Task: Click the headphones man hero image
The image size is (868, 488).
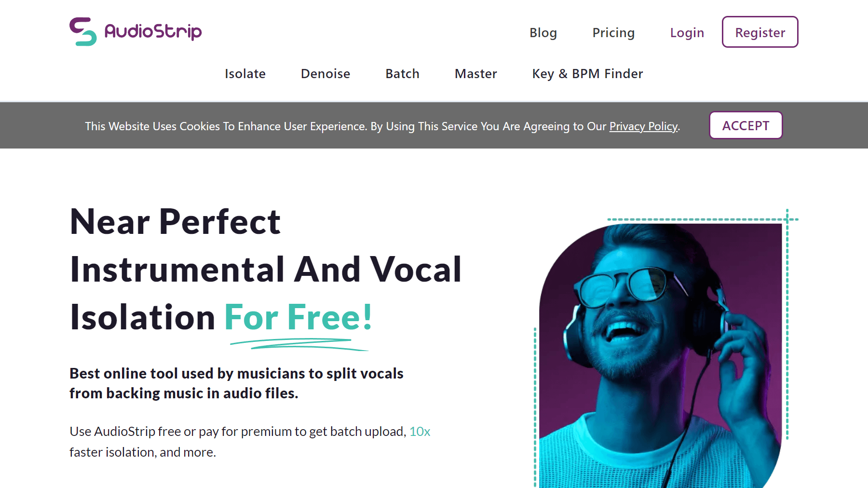Action: 661,357
